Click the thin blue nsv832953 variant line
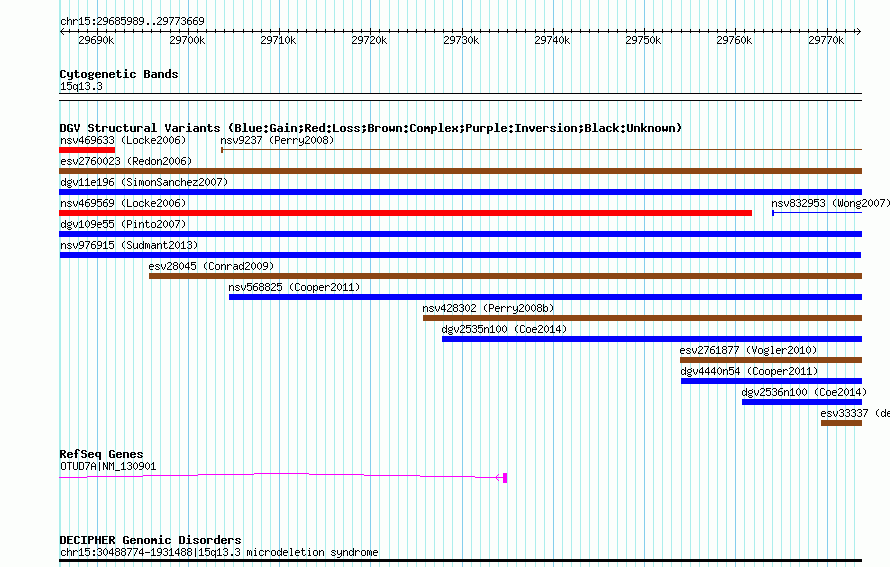 coord(817,213)
